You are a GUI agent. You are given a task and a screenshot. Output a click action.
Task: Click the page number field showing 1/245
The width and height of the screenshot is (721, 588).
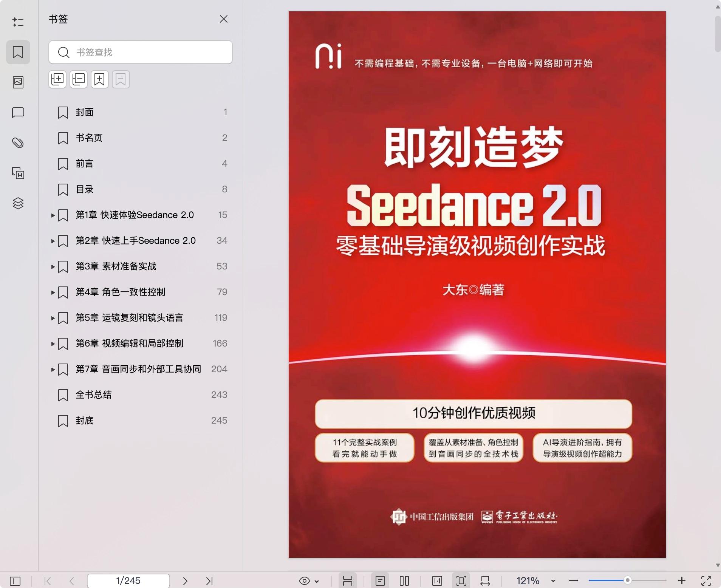(128, 581)
